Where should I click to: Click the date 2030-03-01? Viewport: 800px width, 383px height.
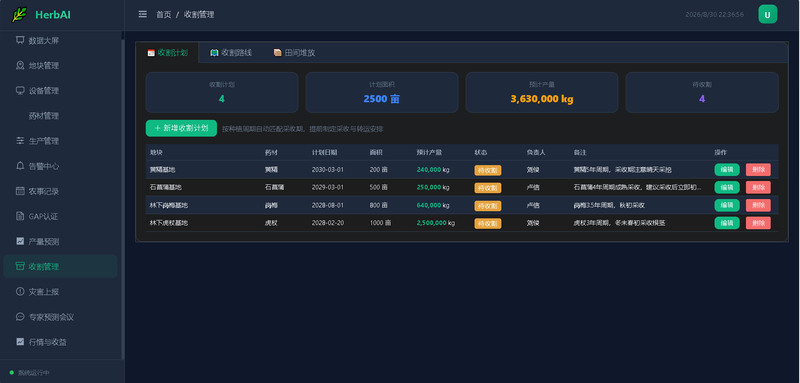328,170
